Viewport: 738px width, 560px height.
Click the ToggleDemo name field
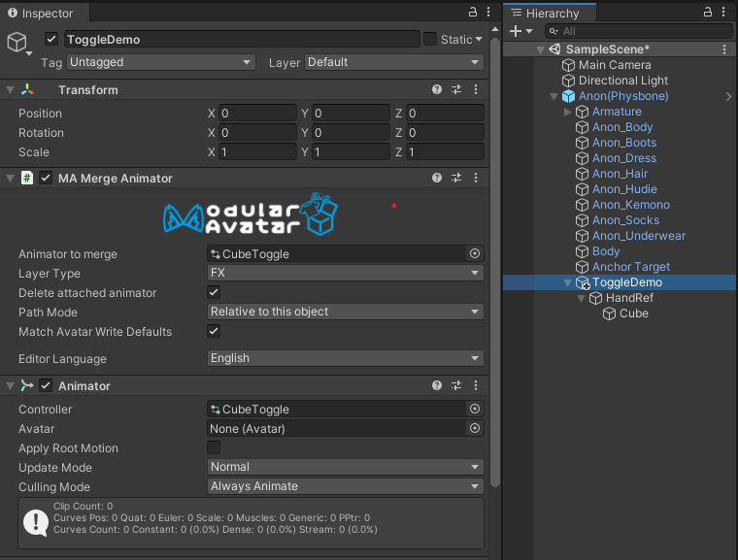coord(242,39)
